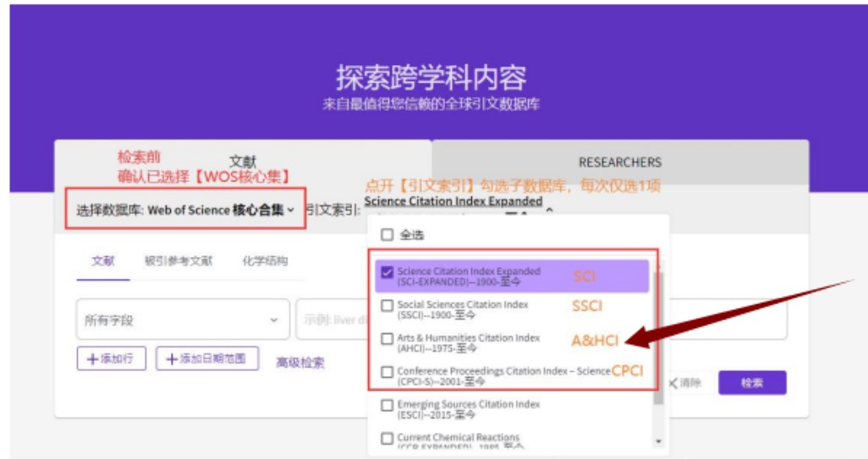Open the 所有字段 field selector dropdown

coord(183,319)
